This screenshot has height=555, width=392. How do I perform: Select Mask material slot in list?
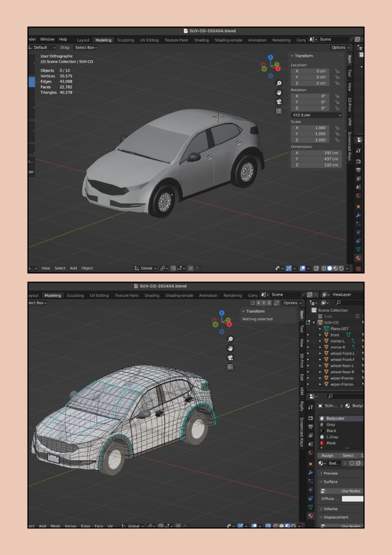click(341, 443)
